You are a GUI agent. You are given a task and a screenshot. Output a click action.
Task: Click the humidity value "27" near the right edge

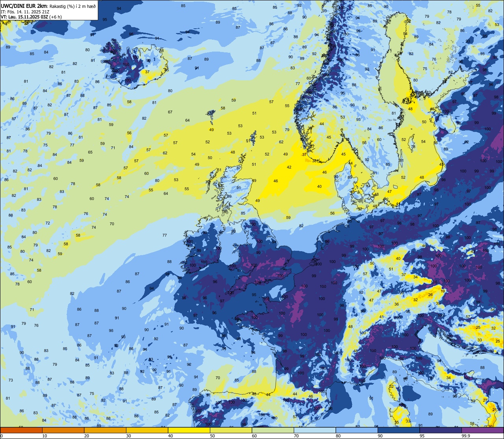click(485, 400)
